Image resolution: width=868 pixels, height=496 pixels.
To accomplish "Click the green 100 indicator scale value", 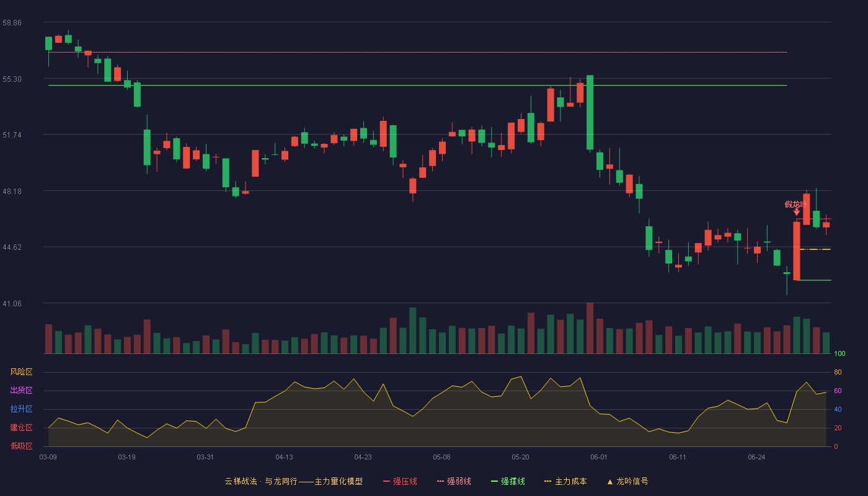I will [840, 354].
